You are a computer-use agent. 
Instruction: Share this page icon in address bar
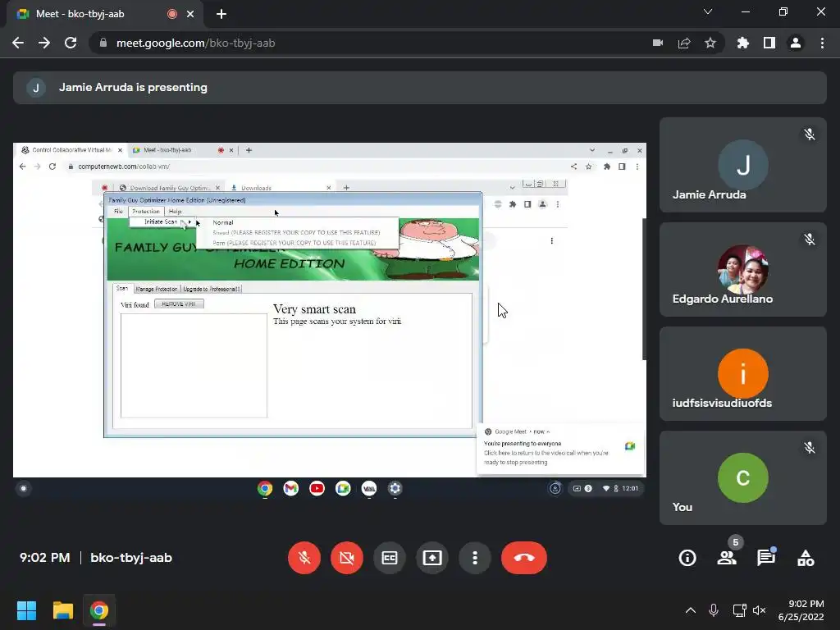tap(684, 43)
